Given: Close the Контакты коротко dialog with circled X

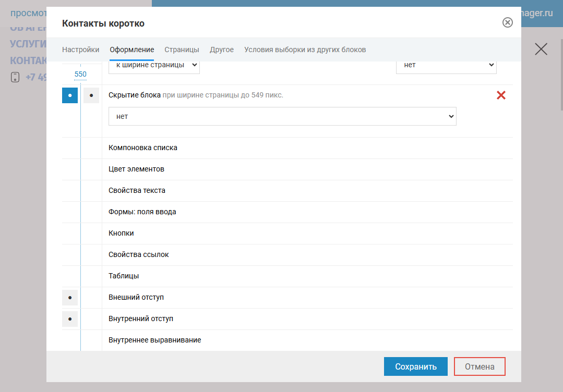Looking at the screenshot, I should [507, 22].
